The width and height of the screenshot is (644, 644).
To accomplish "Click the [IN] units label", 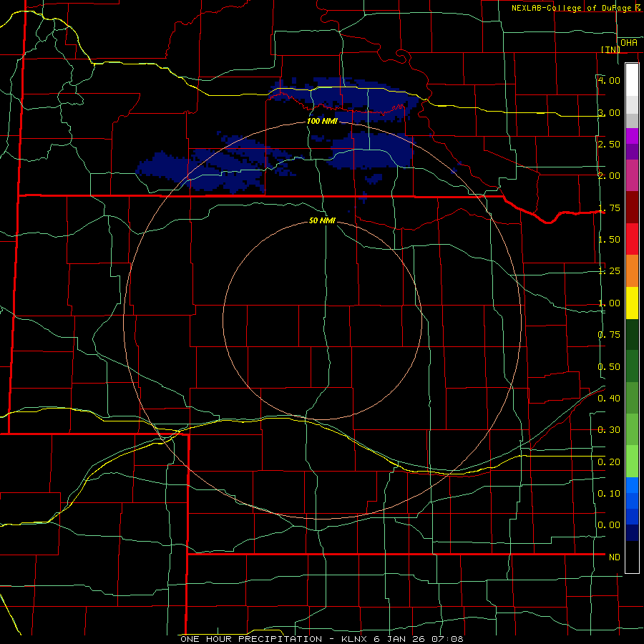I will pos(610,49).
